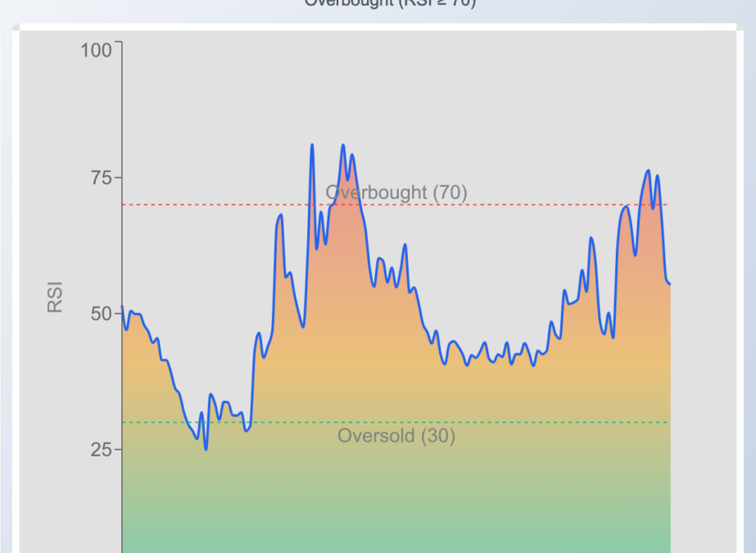This screenshot has width=756, height=553.
Task: Click the lowest trough of the RSI line
Action: pyautogui.click(x=206, y=449)
